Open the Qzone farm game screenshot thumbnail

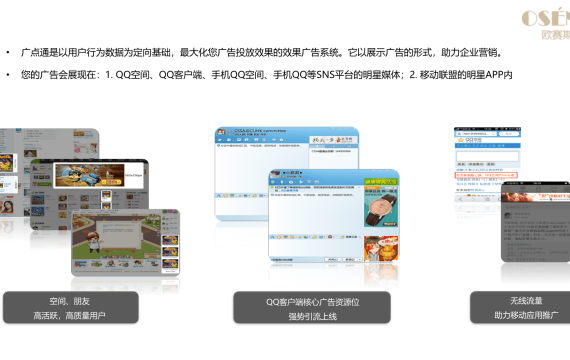pyautogui.click(x=125, y=243)
